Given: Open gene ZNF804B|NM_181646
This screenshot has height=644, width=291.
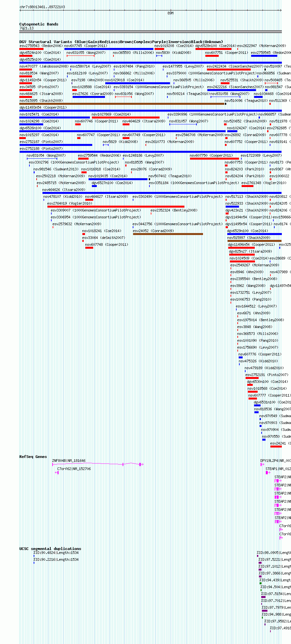Looking at the screenshot, I should pyautogui.click(x=69, y=461).
